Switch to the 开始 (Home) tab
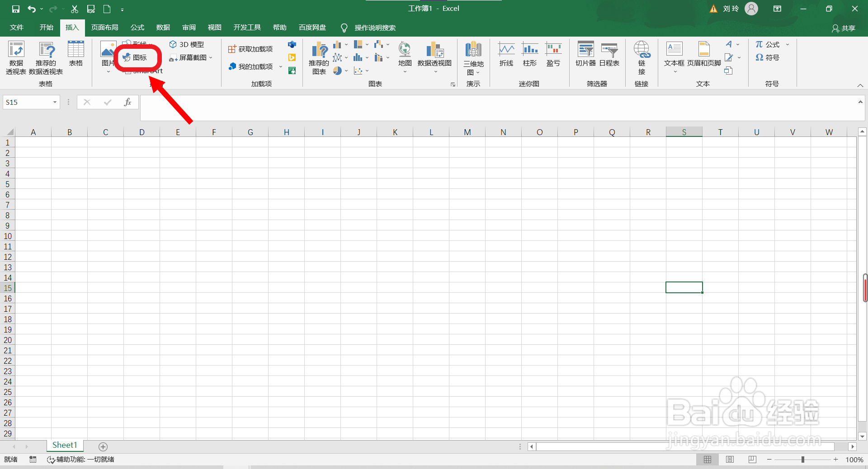868x469 pixels. (x=46, y=28)
